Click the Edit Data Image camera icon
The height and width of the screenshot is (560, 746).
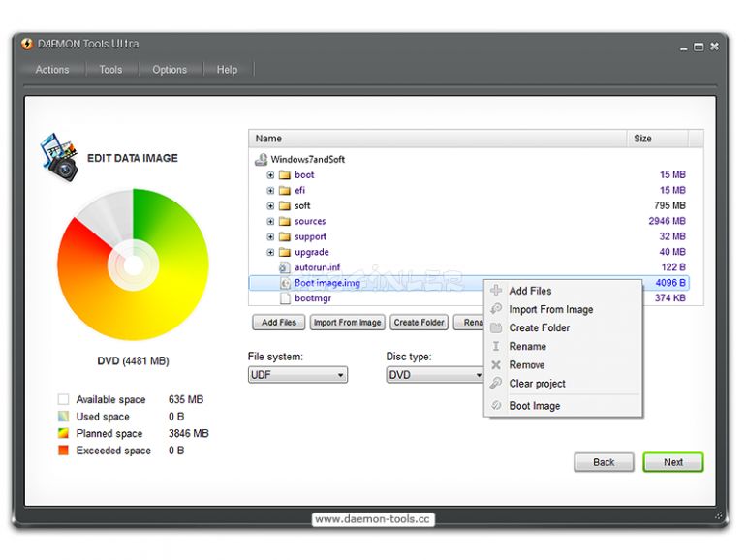(59, 157)
